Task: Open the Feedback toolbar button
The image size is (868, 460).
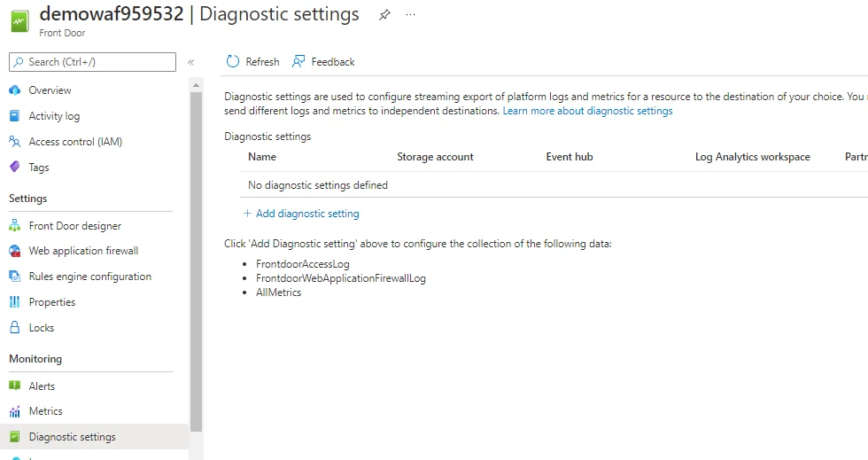Action: point(324,62)
